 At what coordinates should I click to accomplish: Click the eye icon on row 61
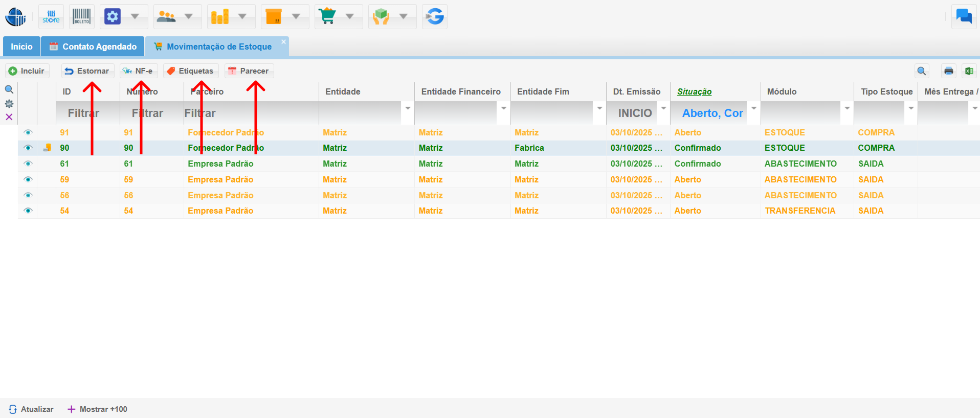tap(28, 164)
